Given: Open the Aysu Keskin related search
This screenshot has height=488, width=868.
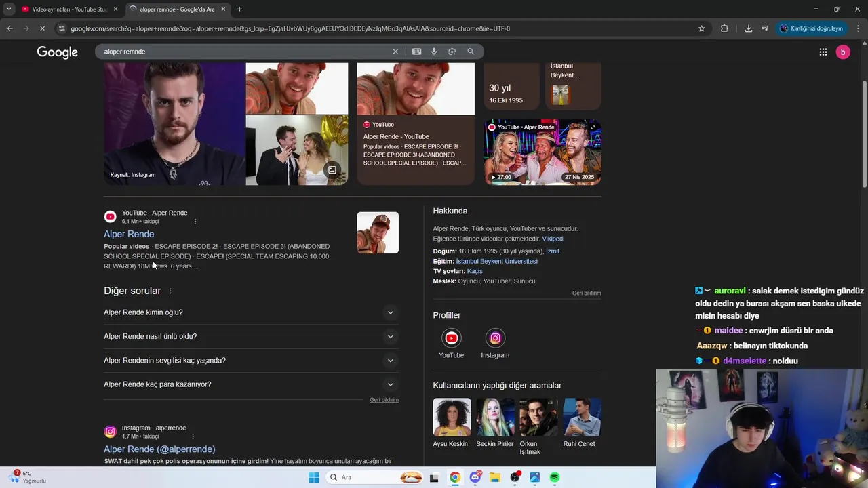Looking at the screenshot, I should click(452, 423).
